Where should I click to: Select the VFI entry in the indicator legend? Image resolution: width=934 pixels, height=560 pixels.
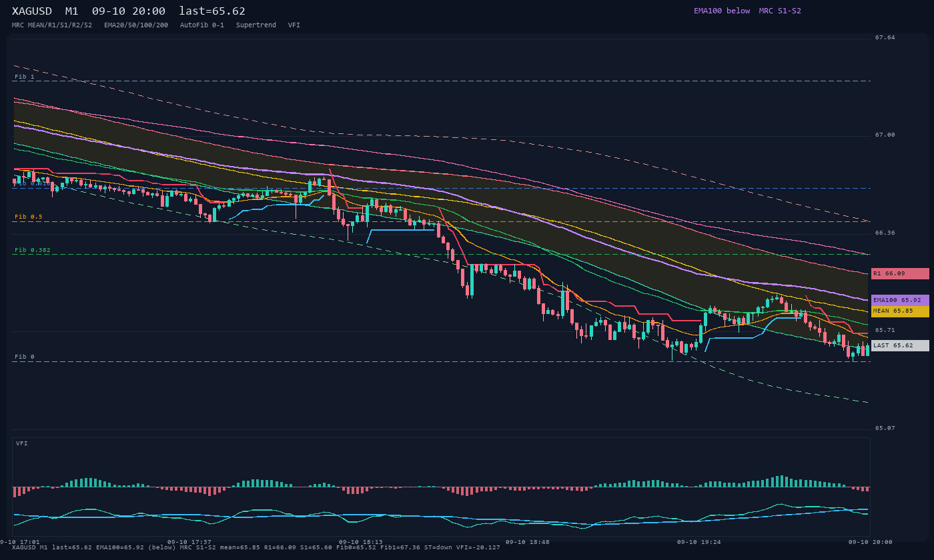tap(294, 25)
